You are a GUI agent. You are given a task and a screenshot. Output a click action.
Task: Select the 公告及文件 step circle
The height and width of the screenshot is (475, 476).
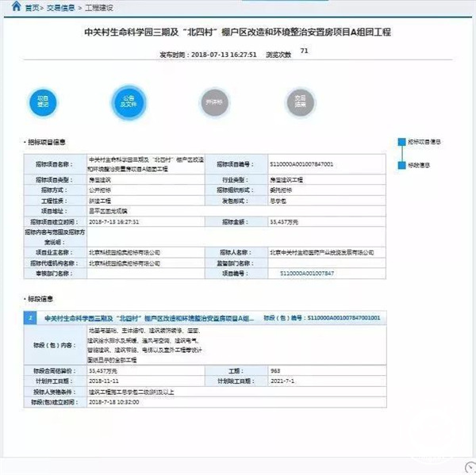tap(129, 102)
